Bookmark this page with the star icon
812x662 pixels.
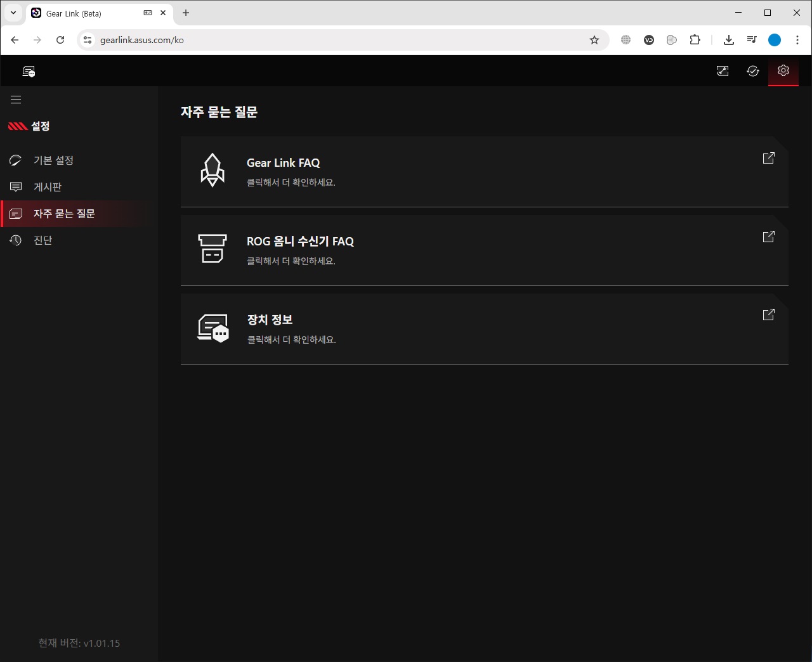(x=594, y=40)
